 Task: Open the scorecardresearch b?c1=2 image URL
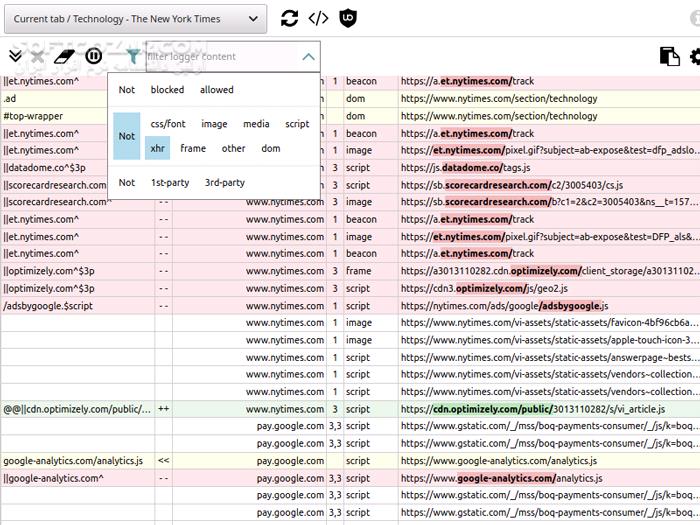tap(550, 202)
